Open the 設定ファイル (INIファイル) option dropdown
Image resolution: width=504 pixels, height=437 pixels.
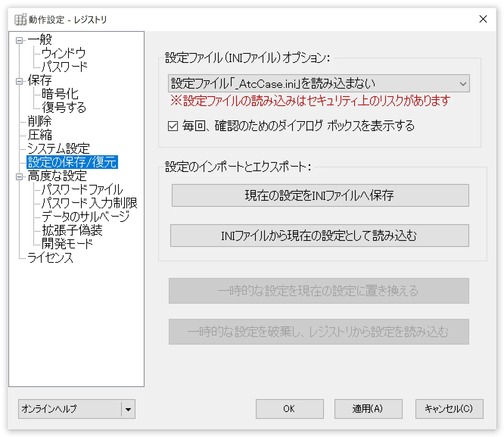(x=462, y=83)
